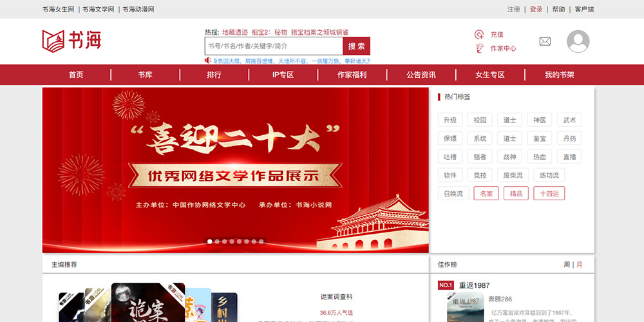Click the 客户端 client link
The width and height of the screenshot is (644, 322).
point(584,9)
